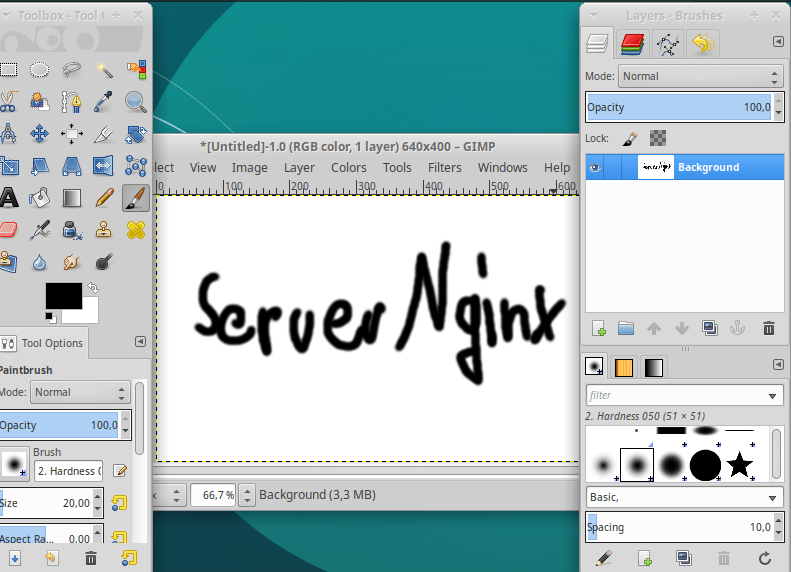791x572 pixels.
Task: Select the Pencil tool
Action: (104, 198)
